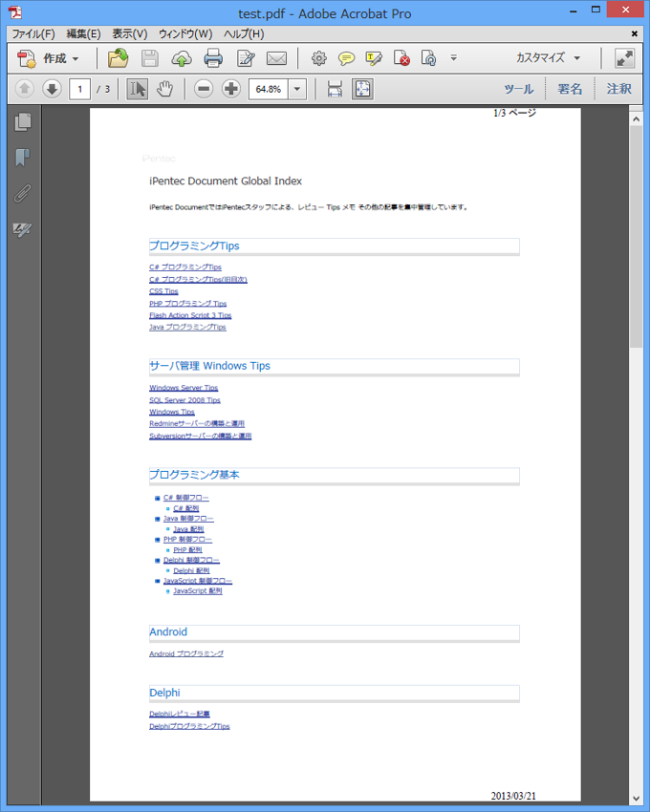Show the bookmarks panel
The image size is (650, 812).
[23, 158]
